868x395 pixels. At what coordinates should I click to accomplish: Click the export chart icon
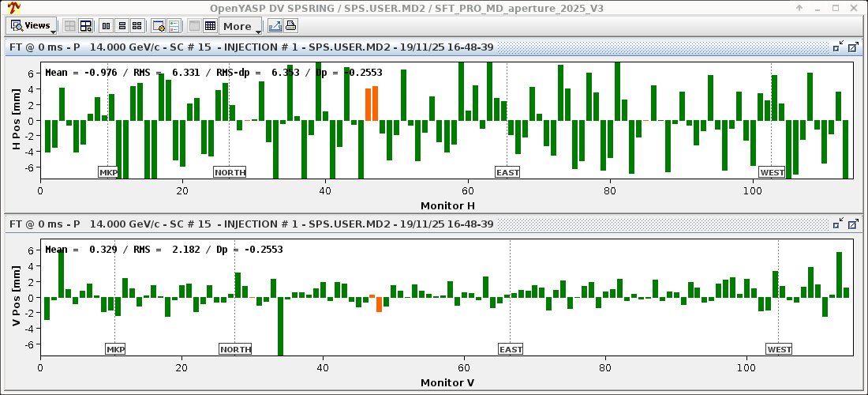[275, 26]
